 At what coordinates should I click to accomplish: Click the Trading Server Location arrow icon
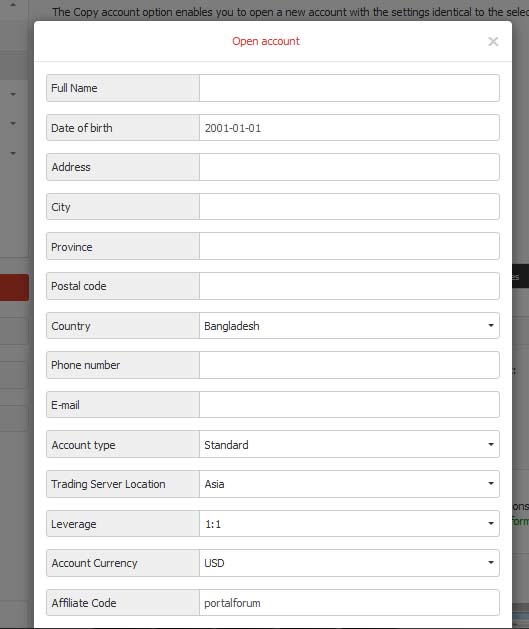[x=490, y=484]
